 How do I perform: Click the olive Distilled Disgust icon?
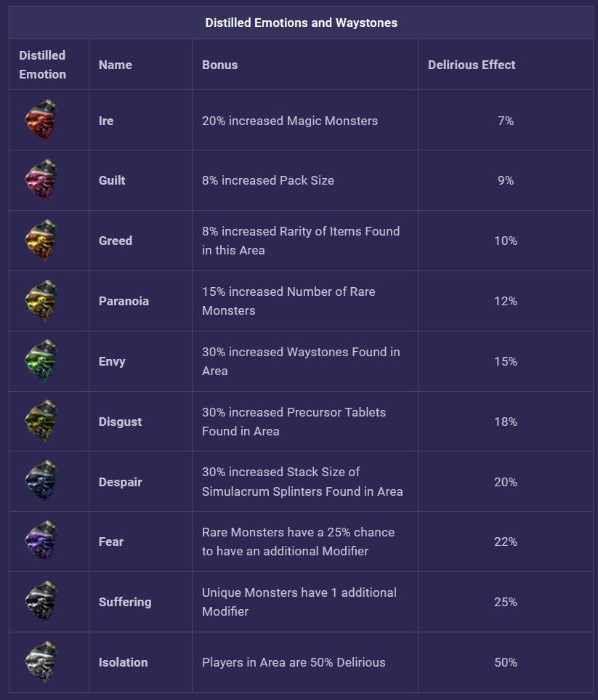pyautogui.click(x=41, y=422)
